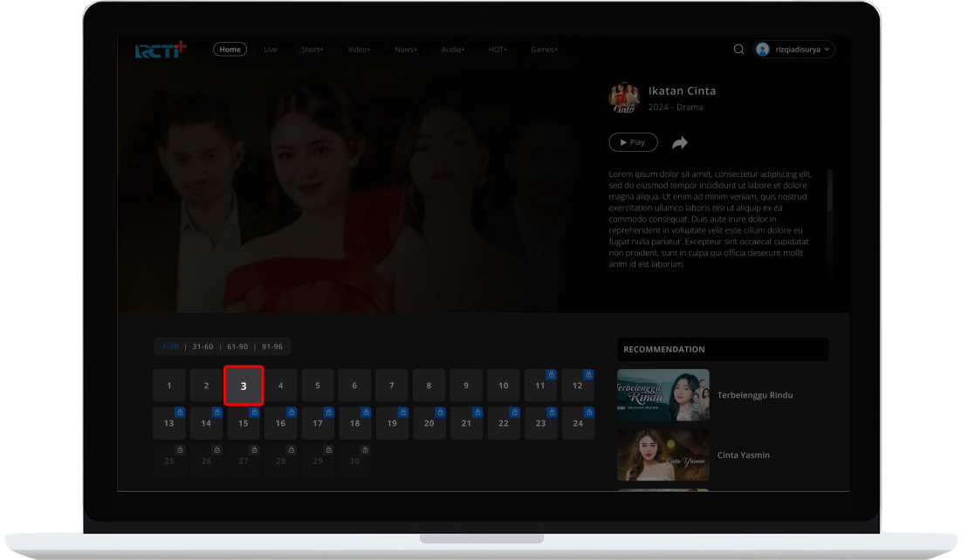Select episode 3
The width and height of the screenshot is (968, 560).
click(244, 386)
